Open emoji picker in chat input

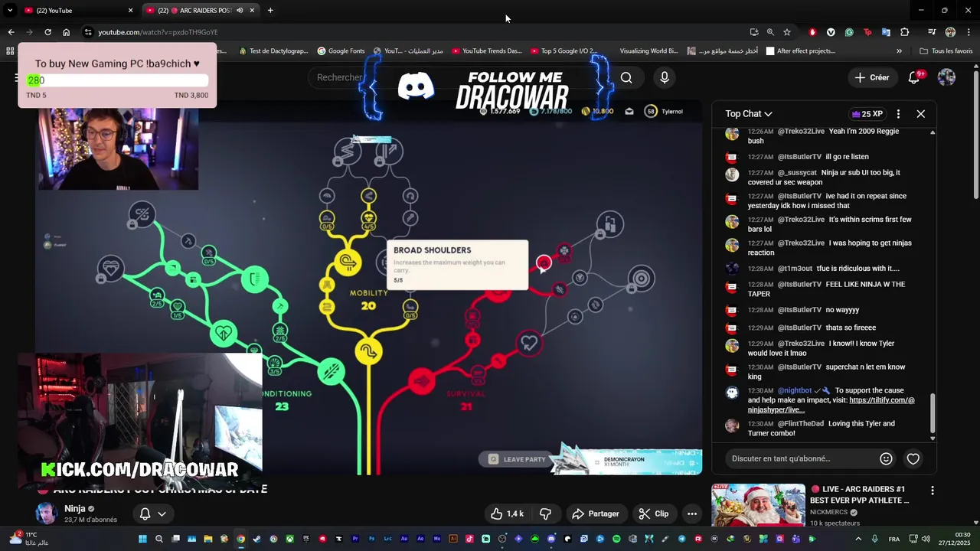pos(886,458)
